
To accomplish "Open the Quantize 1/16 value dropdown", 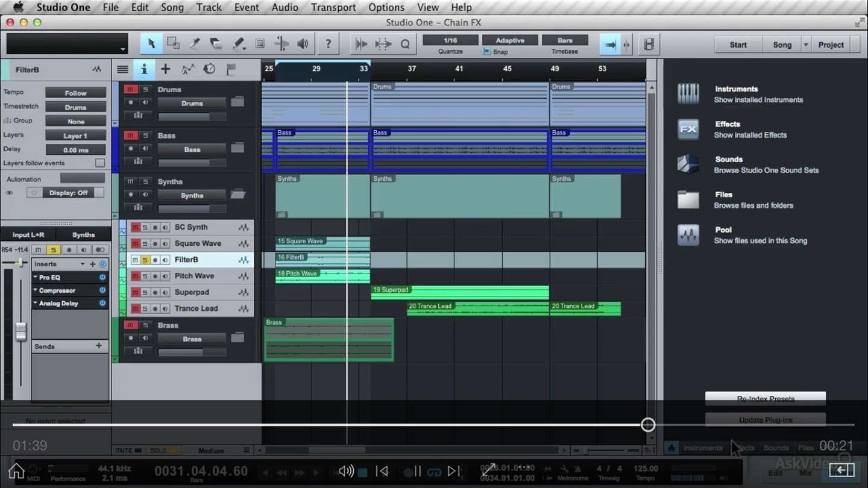I will pyautogui.click(x=450, y=40).
